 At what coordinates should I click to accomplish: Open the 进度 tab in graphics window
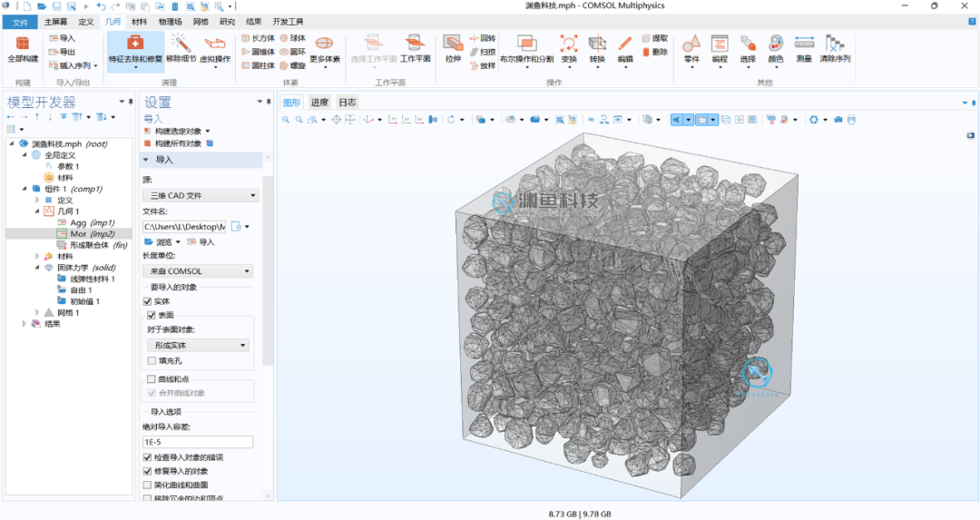[319, 102]
